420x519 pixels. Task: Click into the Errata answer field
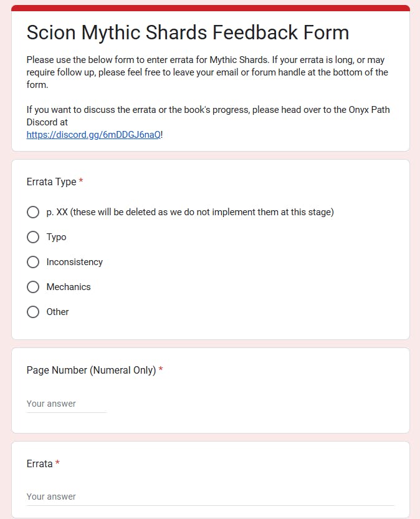(x=210, y=497)
